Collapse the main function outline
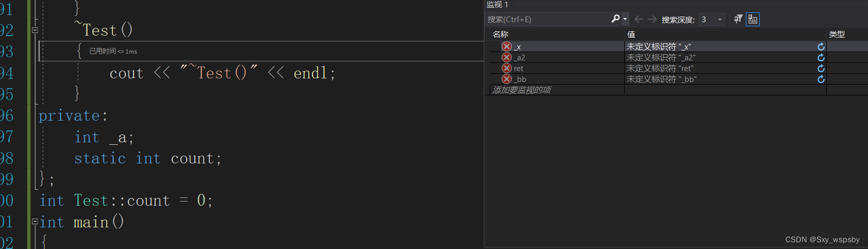 (35, 222)
